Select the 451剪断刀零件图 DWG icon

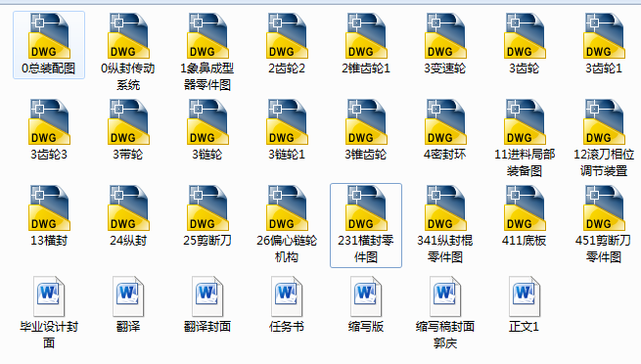click(604, 208)
